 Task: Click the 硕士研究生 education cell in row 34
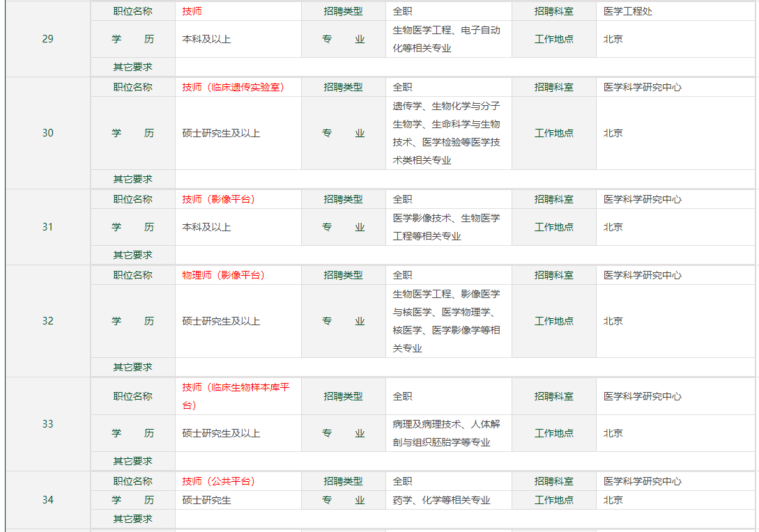tap(206, 500)
